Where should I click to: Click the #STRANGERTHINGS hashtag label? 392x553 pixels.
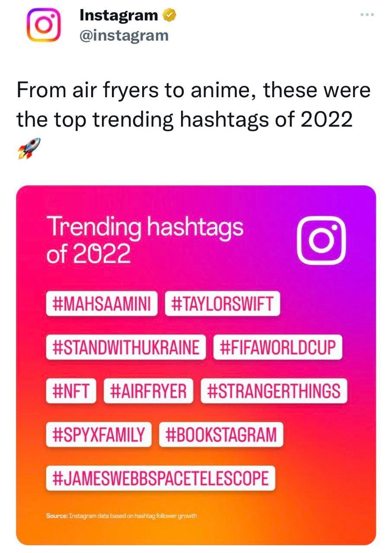[274, 391]
